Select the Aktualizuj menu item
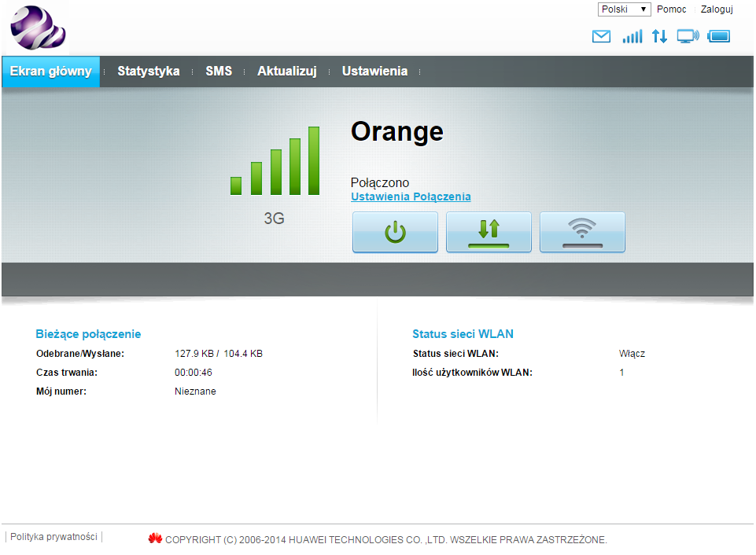Screen dimensions: 756x555 coord(286,72)
